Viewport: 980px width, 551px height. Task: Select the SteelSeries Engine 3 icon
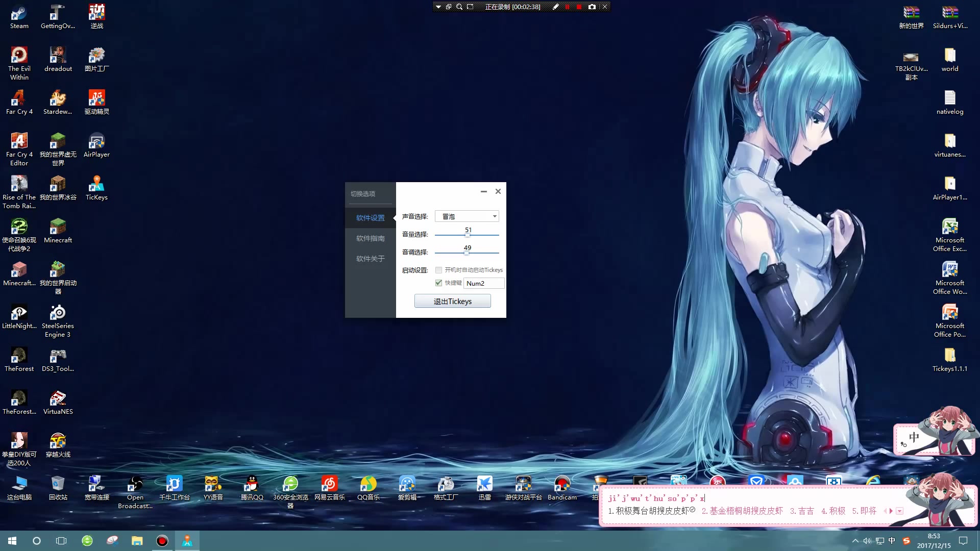pyautogui.click(x=58, y=321)
